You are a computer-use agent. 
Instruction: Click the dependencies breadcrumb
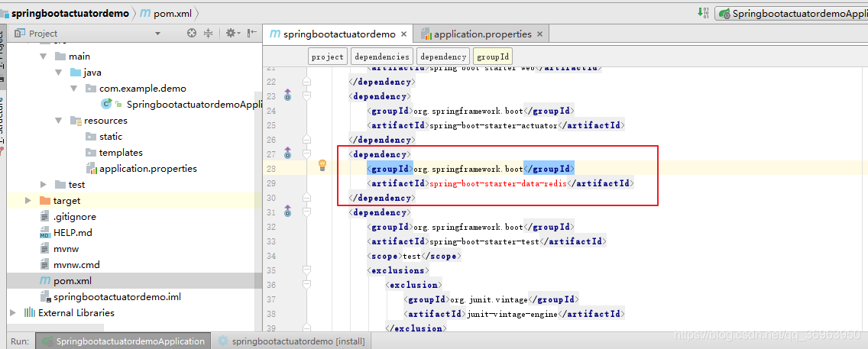pos(382,57)
